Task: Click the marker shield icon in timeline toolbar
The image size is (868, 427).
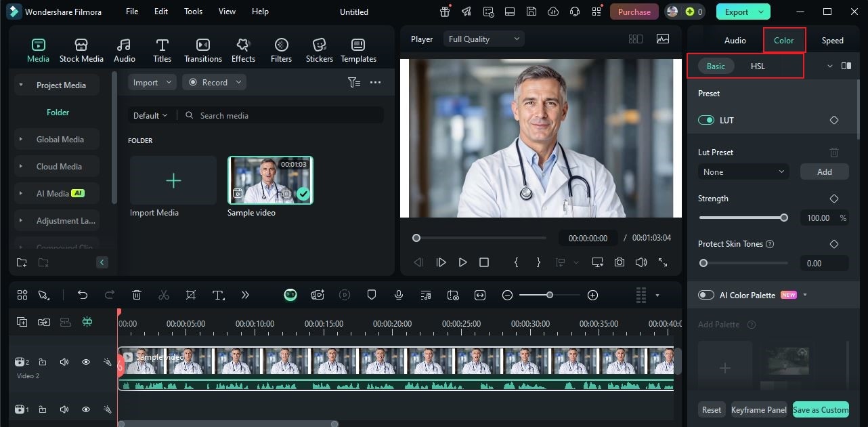Action: 372,295
